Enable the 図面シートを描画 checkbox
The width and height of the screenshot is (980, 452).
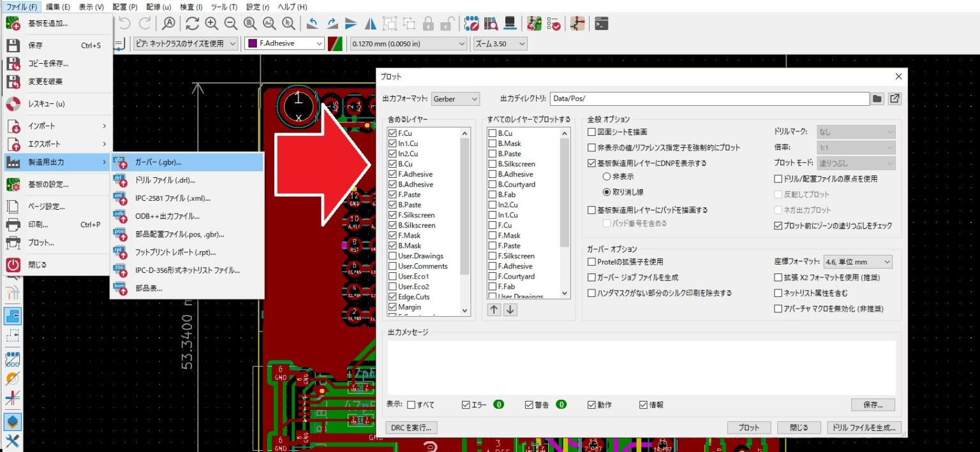point(592,131)
